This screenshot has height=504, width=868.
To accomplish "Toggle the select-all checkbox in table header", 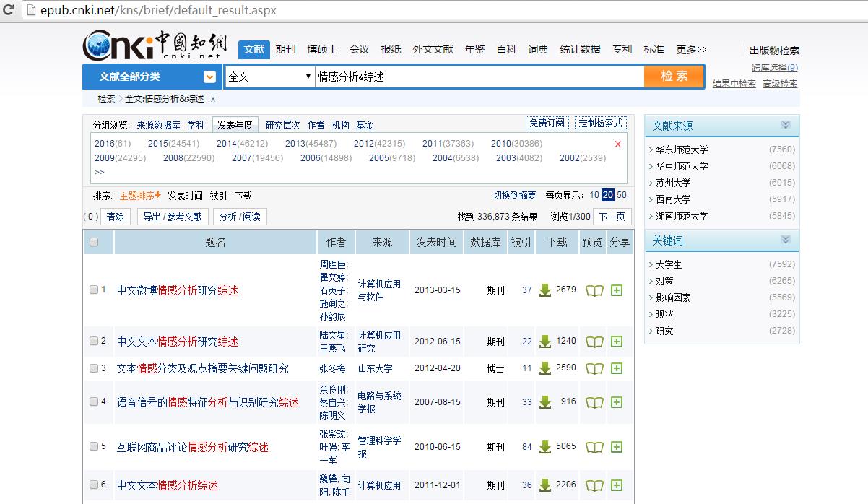I will click(94, 242).
